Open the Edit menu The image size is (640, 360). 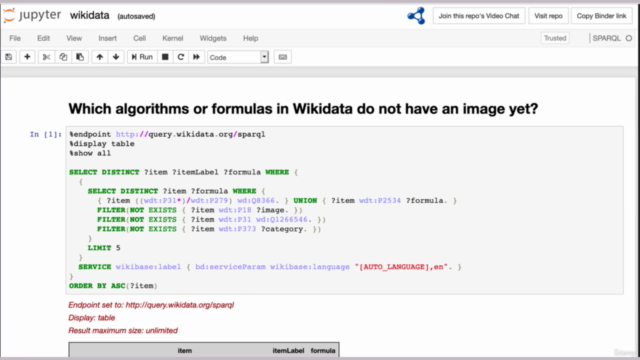click(x=44, y=38)
